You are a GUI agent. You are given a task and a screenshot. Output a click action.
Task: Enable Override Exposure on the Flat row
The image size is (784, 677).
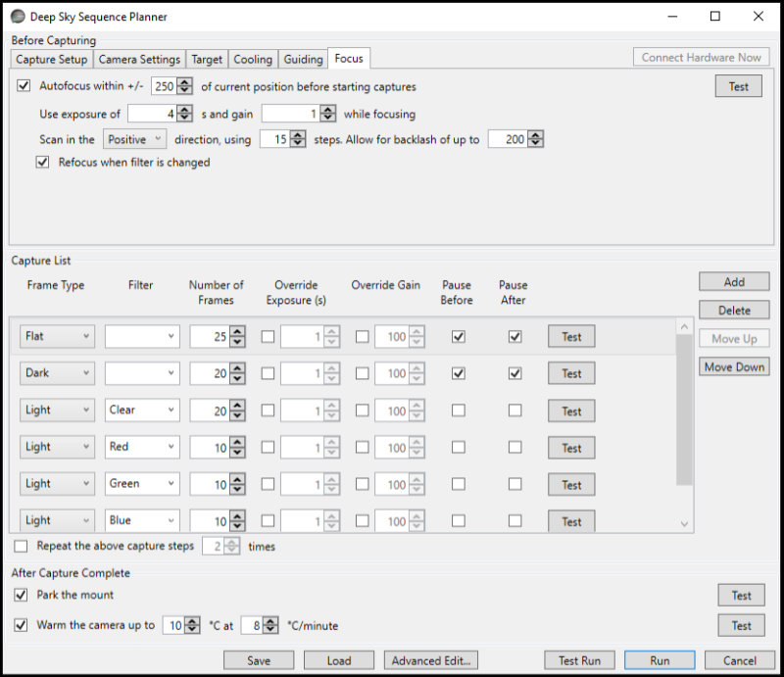click(x=268, y=336)
